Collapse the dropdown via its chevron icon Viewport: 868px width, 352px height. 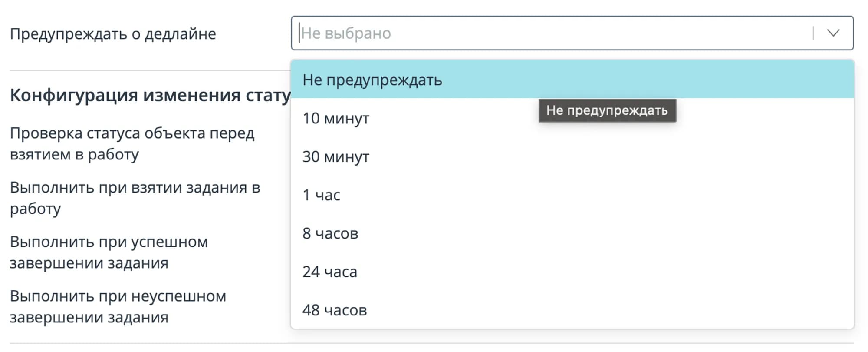click(x=834, y=33)
